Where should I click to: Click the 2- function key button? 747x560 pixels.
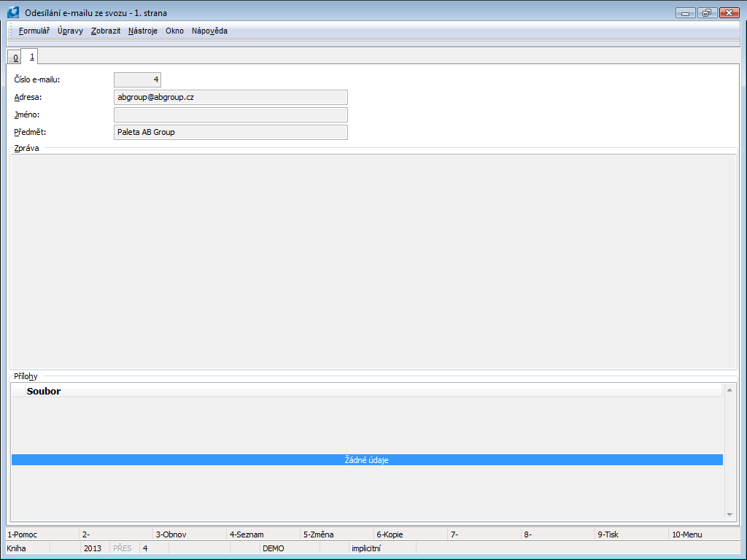pos(116,534)
